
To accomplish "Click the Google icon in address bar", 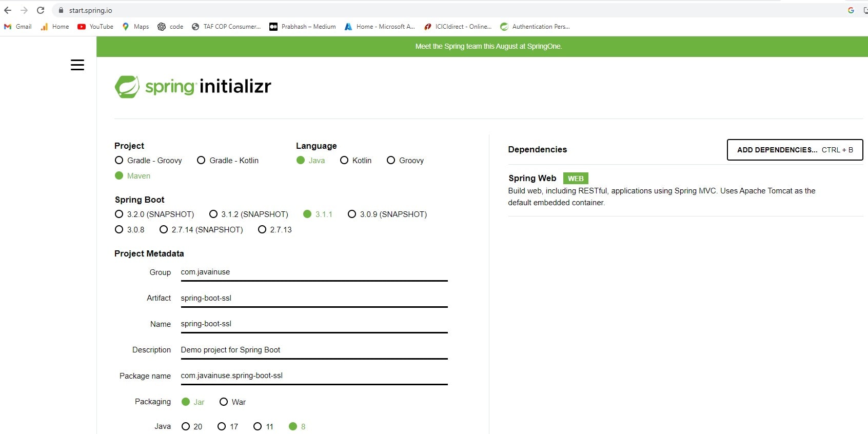I will pos(851,10).
